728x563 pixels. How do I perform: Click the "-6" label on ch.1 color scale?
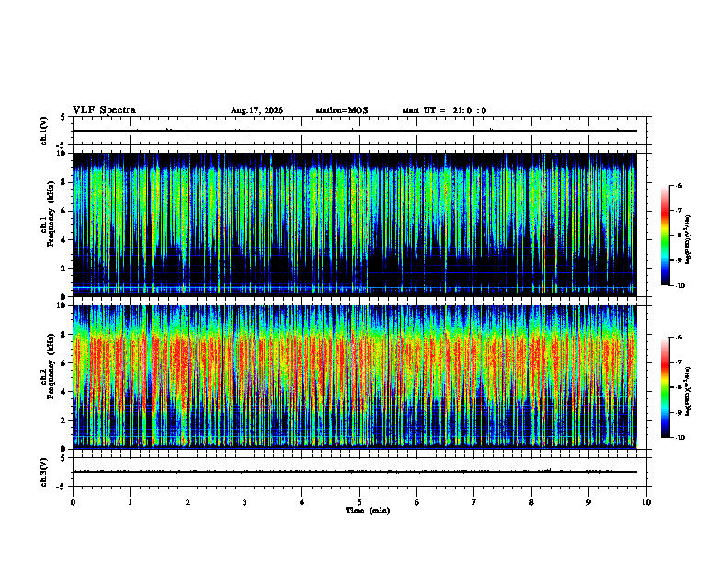(x=678, y=185)
